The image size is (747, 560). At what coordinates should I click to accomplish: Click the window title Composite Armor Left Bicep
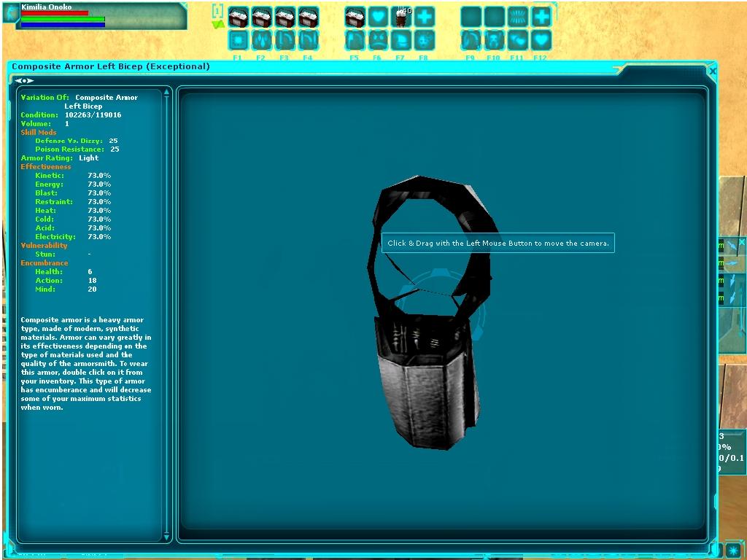111,66
